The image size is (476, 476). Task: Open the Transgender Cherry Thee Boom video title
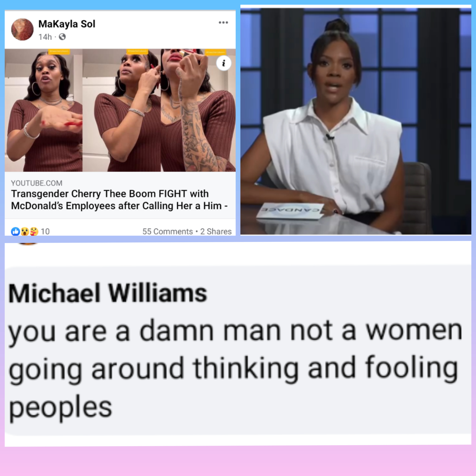click(x=119, y=200)
